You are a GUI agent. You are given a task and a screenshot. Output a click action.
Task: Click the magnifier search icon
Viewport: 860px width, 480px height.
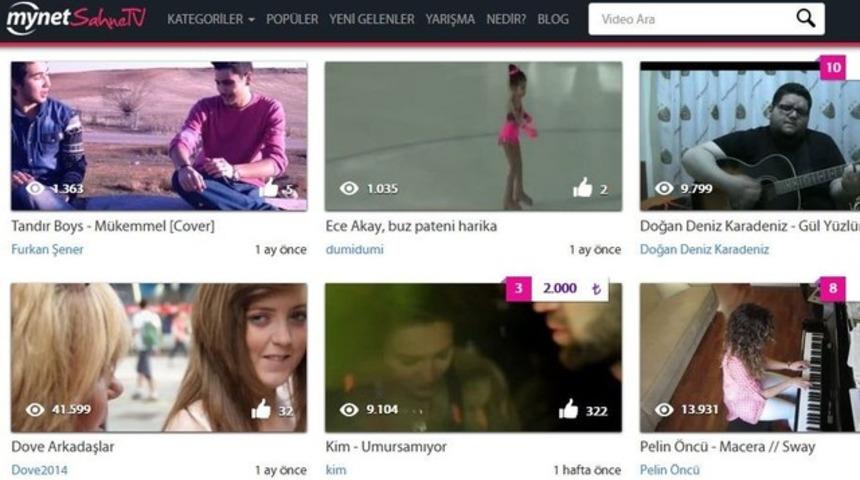pos(805,18)
